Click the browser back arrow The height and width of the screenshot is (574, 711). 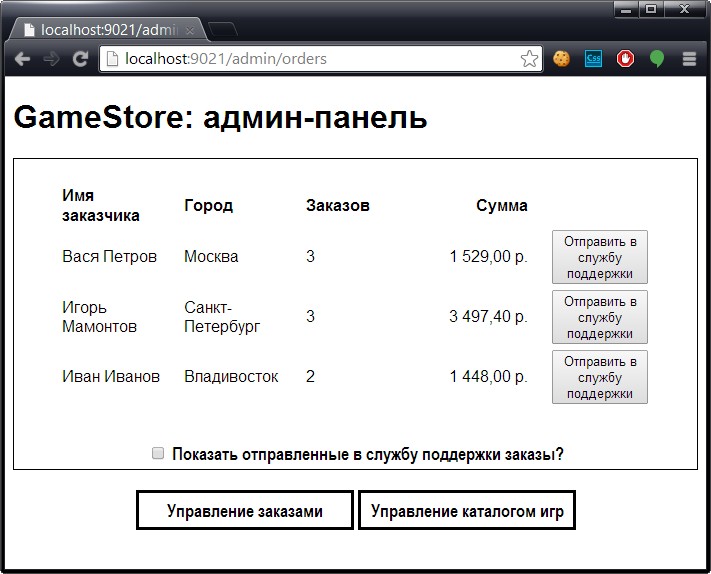(23, 59)
